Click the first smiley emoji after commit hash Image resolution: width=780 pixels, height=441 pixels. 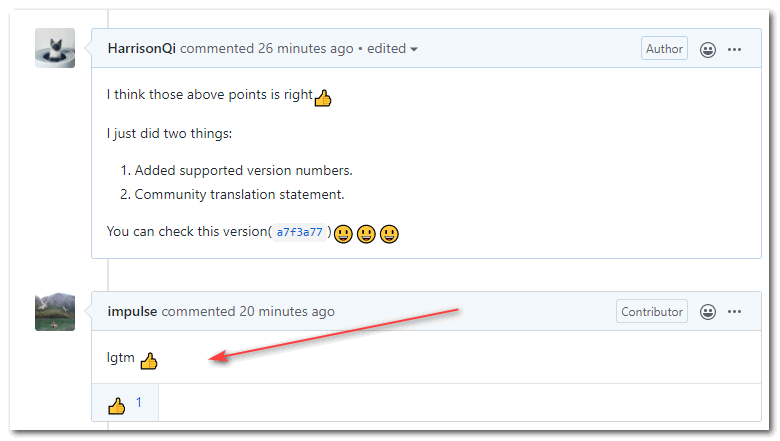[344, 234]
